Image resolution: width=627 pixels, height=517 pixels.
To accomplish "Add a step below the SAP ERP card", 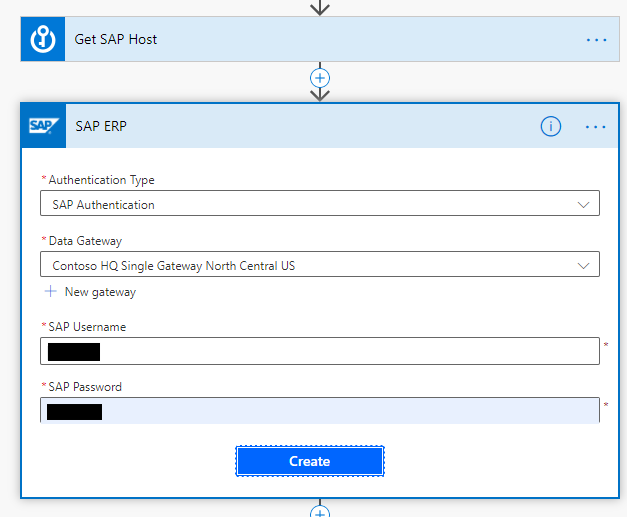I will (320, 511).
